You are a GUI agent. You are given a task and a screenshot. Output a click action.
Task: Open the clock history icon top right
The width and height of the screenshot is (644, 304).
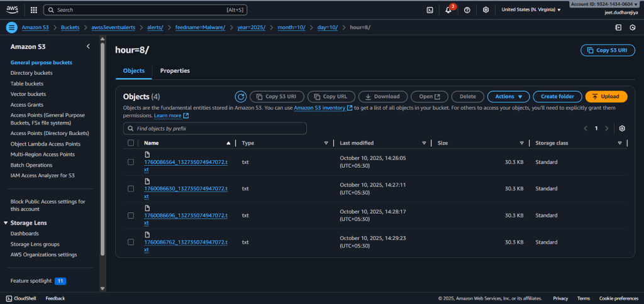click(633, 28)
